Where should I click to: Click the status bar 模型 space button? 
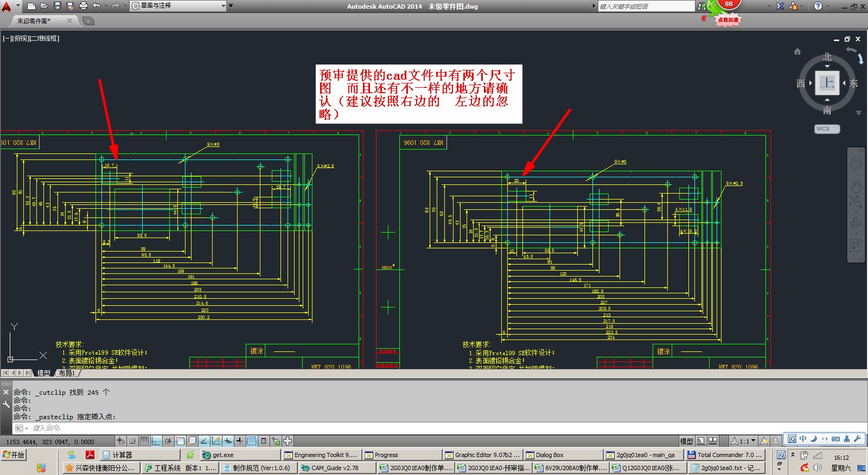tap(686, 441)
